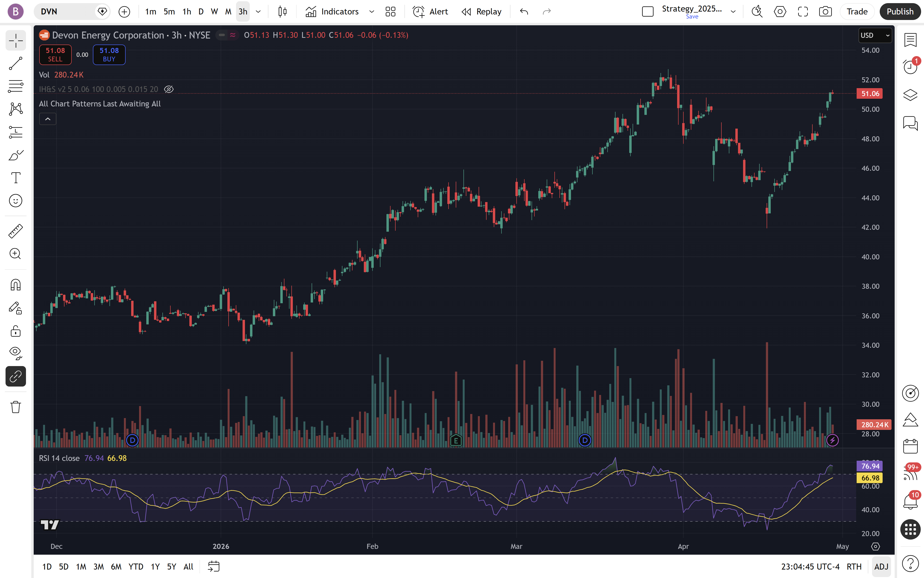The height and width of the screenshot is (578, 924).
Task: Open the forecasting and measurement tools
Action: pos(16,132)
